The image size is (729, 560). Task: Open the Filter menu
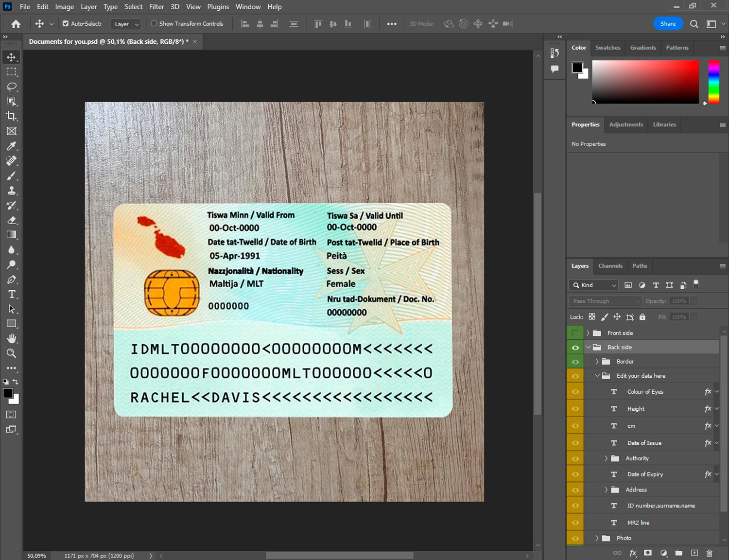156,7
